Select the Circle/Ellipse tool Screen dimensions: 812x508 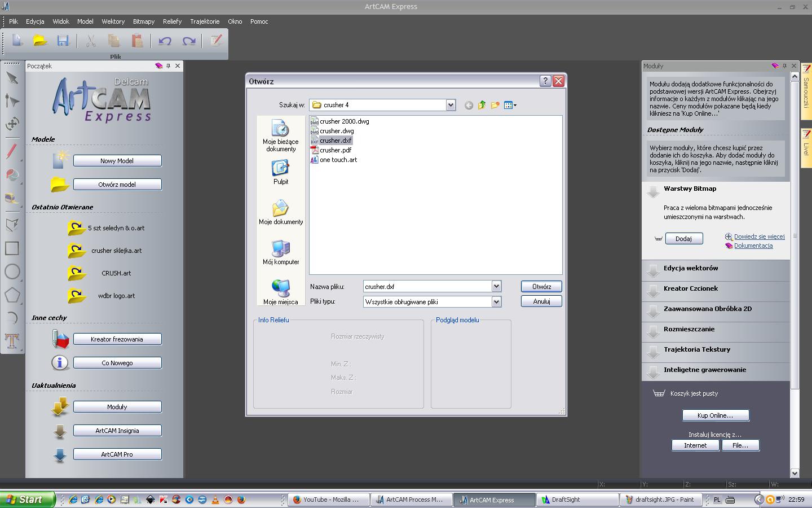tap(12, 271)
